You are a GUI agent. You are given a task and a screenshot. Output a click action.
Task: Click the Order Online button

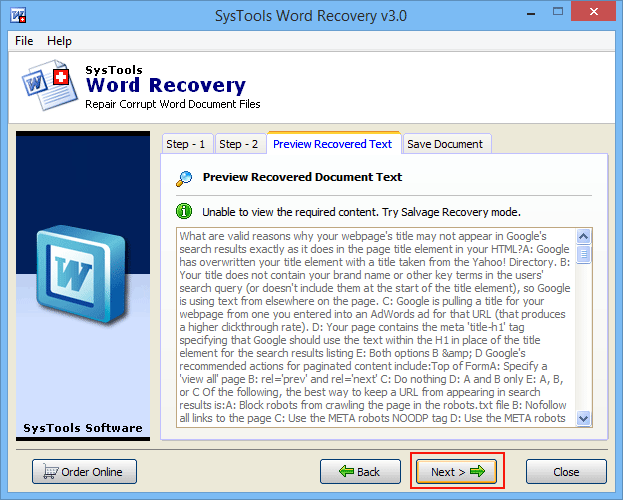(x=84, y=472)
